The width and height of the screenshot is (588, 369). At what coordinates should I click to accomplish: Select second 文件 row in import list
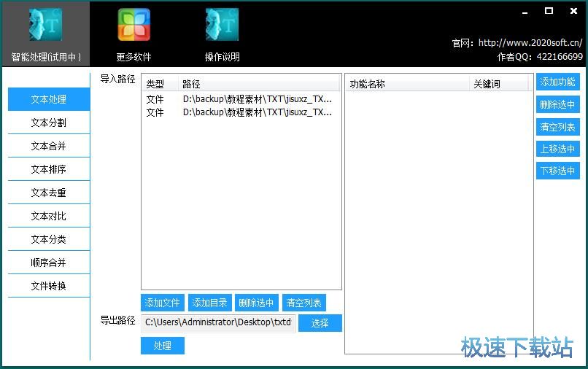[241, 112]
